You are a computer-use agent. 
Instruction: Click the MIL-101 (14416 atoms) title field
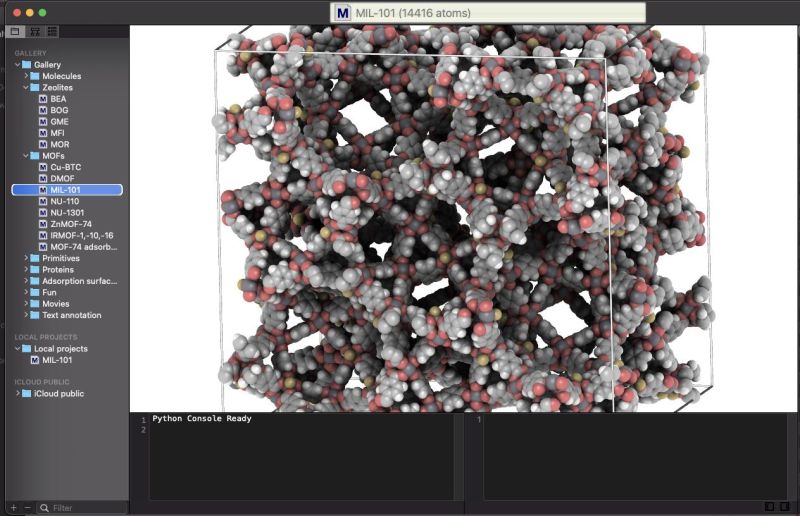click(488, 13)
